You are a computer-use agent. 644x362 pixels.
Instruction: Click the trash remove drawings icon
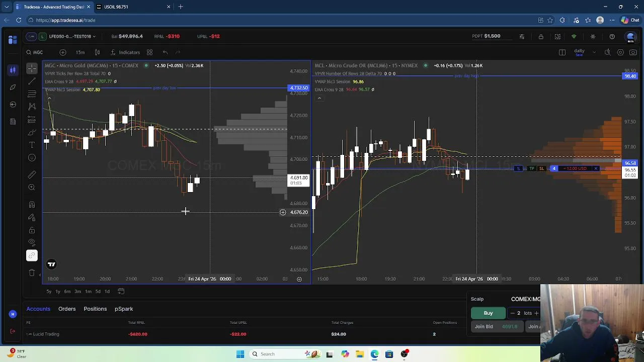(32, 273)
